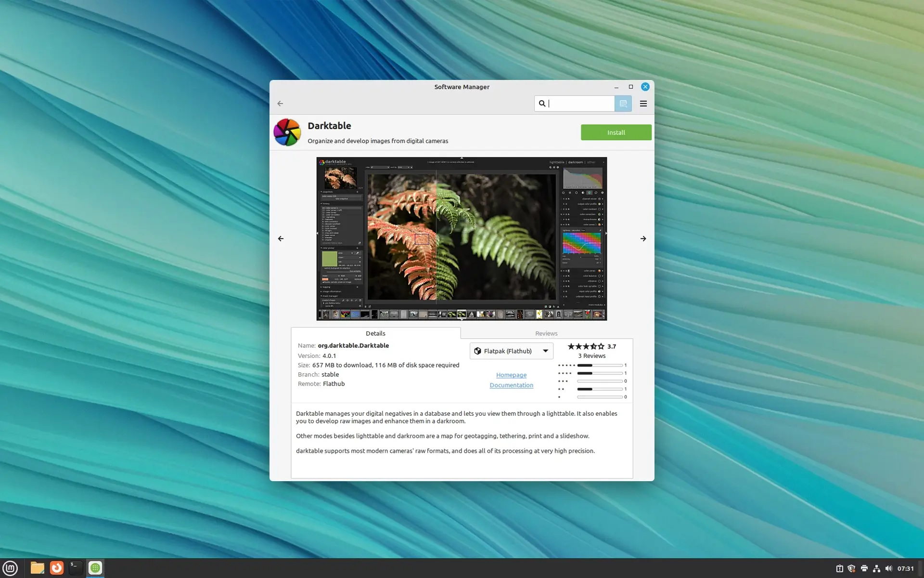Image resolution: width=924 pixels, height=578 pixels.
Task: Click Software Manager taskbar icon
Action: [95, 568]
